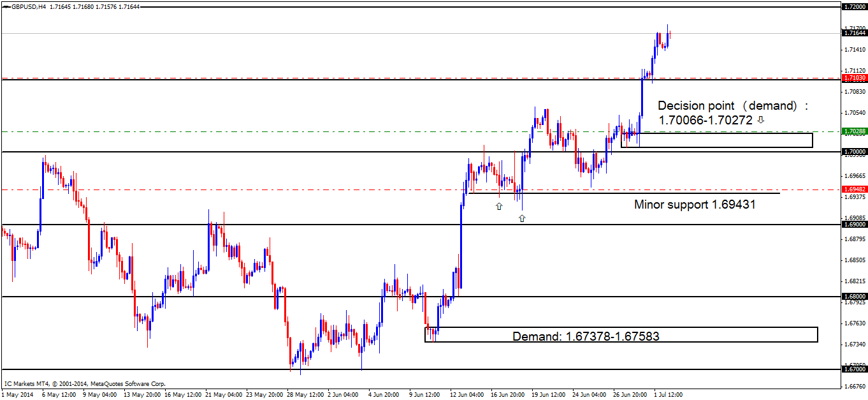Image resolution: width=868 pixels, height=400 pixels.
Task: Click the IC Markets MT4 copyright text
Action: pyautogui.click(x=85, y=384)
